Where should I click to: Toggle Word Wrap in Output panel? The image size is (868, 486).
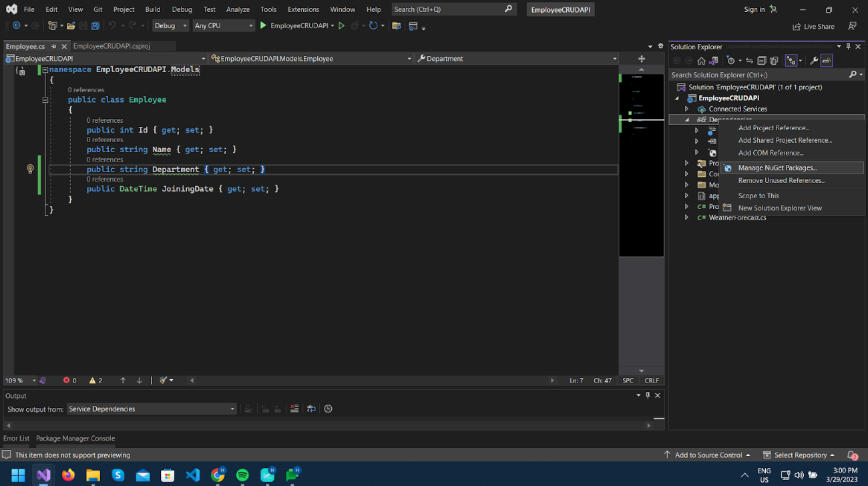point(311,409)
